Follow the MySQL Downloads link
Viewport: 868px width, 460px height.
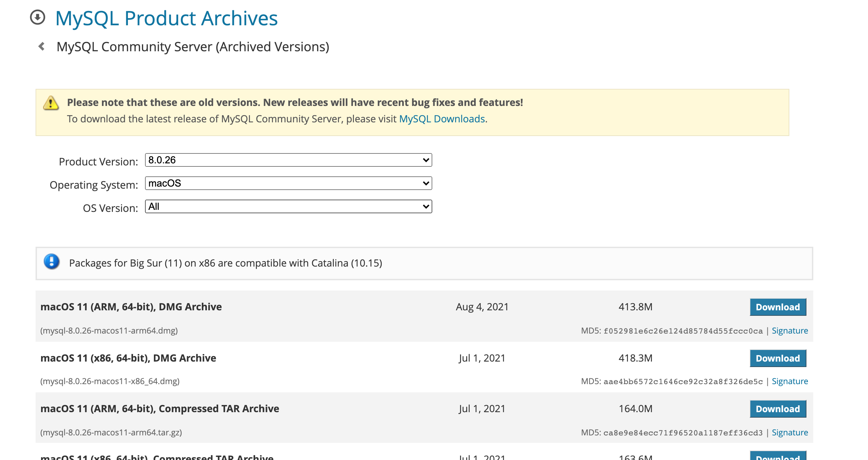click(442, 119)
